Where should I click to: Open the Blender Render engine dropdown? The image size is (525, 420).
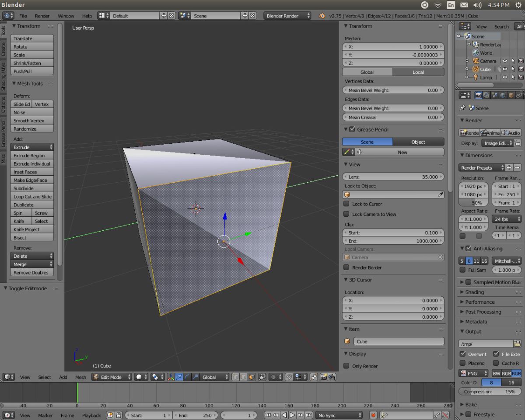[x=287, y=16]
